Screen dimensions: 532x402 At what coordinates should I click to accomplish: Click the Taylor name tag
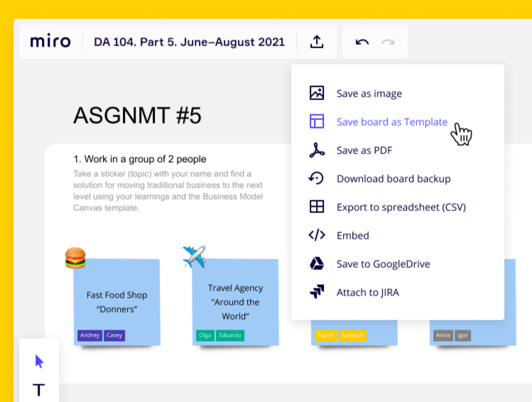(326, 335)
